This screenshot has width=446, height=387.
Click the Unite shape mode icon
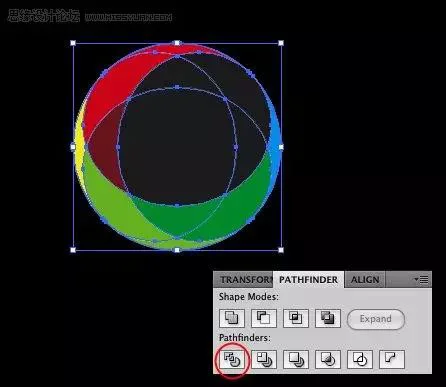(x=232, y=318)
